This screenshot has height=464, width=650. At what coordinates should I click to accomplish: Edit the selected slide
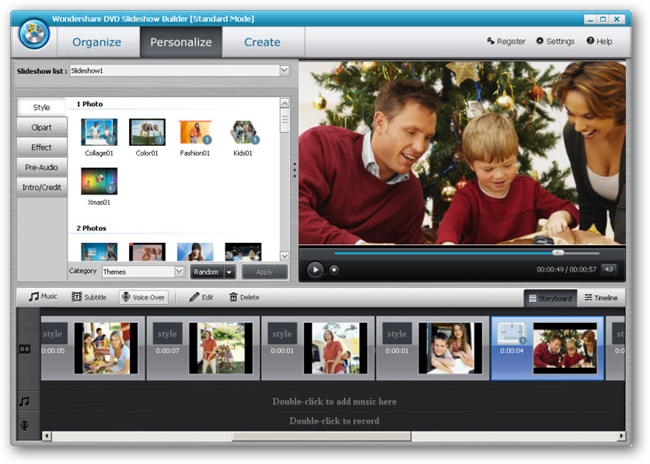pyautogui.click(x=201, y=297)
